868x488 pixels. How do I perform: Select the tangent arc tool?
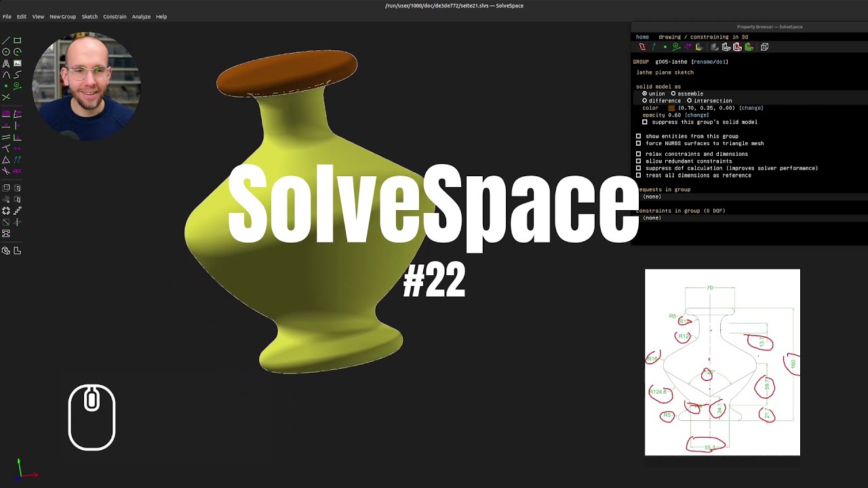(x=6, y=75)
